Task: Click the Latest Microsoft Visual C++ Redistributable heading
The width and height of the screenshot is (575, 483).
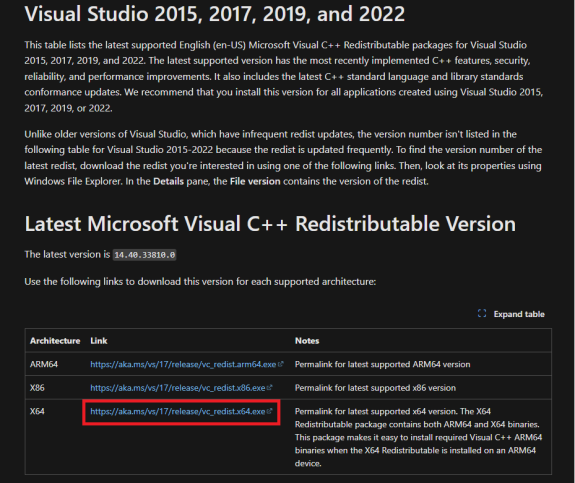Action: (x=270, y=223)
